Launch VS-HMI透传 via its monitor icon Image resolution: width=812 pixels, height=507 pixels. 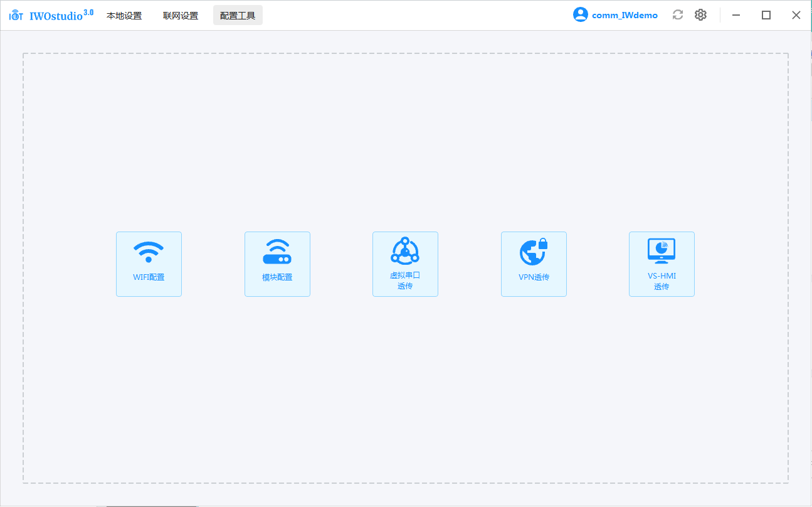(662, 251)
